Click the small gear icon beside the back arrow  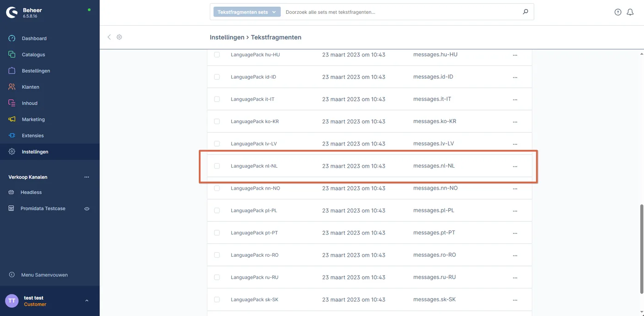click(119, 37)
